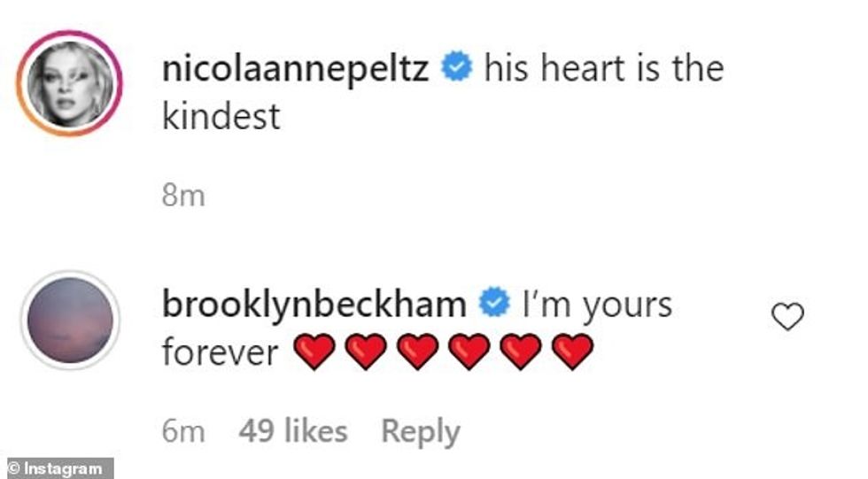This screenshot has width=868, height=479.
Task: View the 49 likes list
Action: [x=292, y=431]
